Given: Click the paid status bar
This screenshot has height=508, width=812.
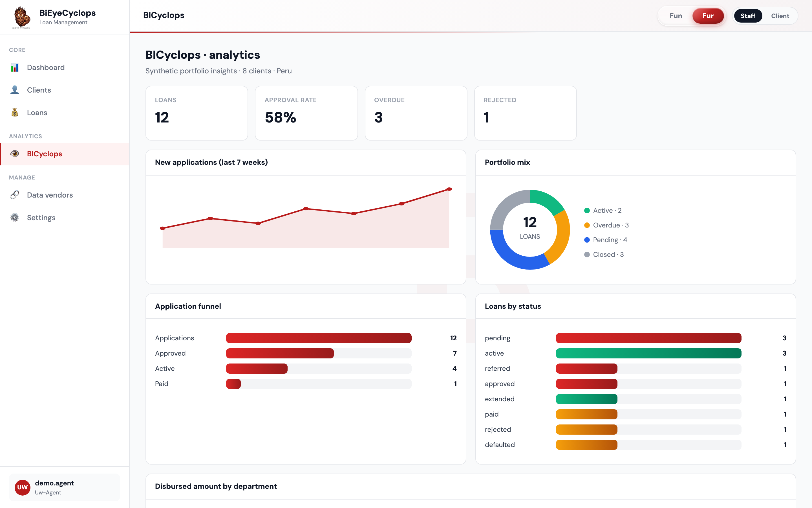Looking at the screenshot, I should point(586,414).
